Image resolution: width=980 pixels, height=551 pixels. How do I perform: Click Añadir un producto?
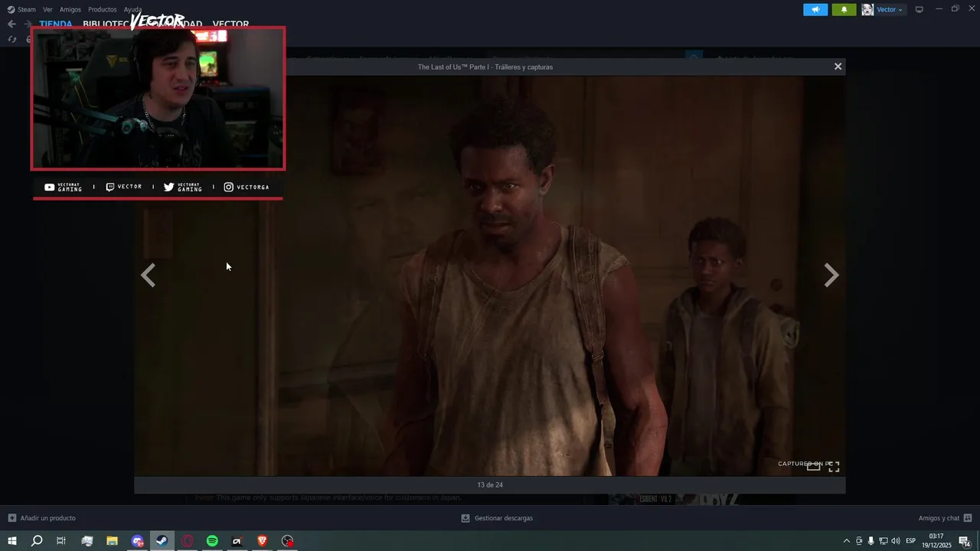coord(47,518)
